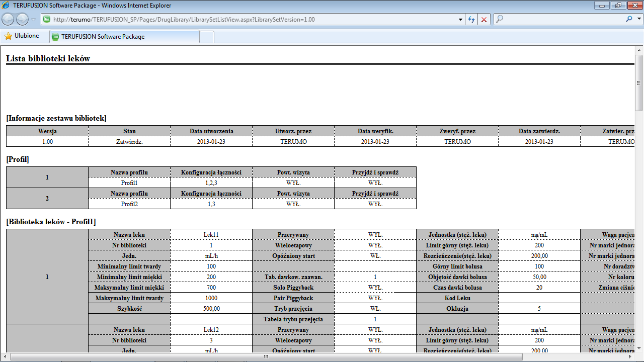Open a new blank tab
The width and height of the screenshot is (644, 362).
tap(207, 37)
